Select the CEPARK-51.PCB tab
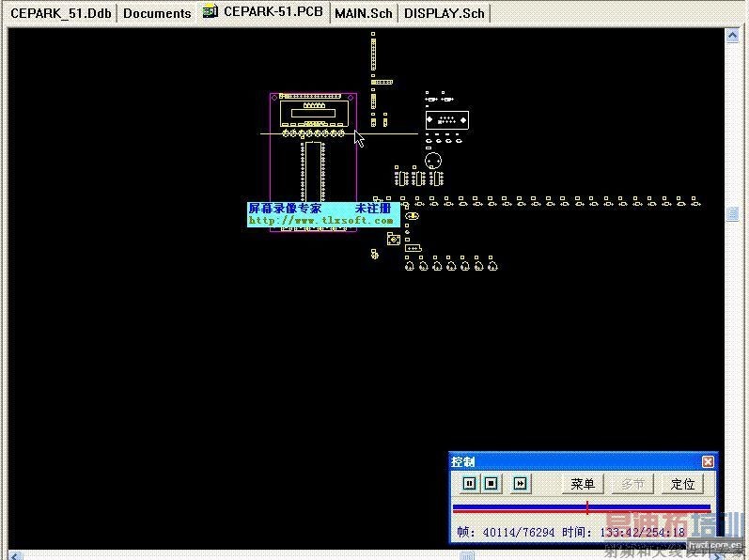 coord(264,12)
